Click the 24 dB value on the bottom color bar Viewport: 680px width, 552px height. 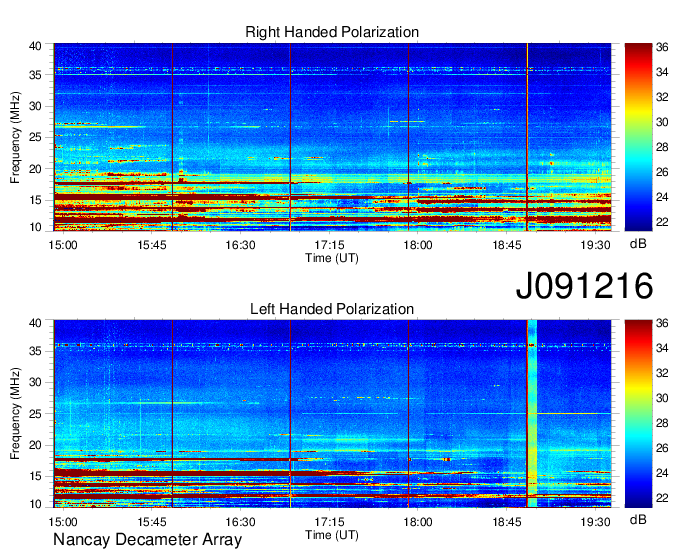tap(662, 473)
